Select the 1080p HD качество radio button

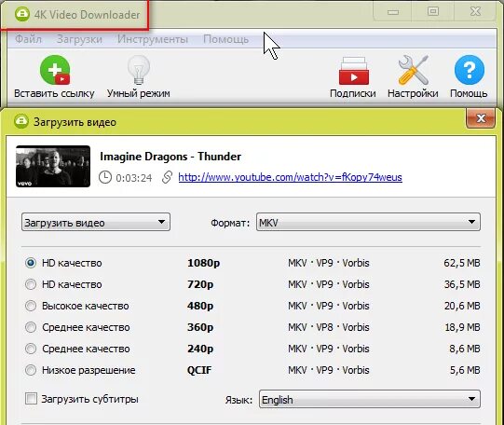31,263
